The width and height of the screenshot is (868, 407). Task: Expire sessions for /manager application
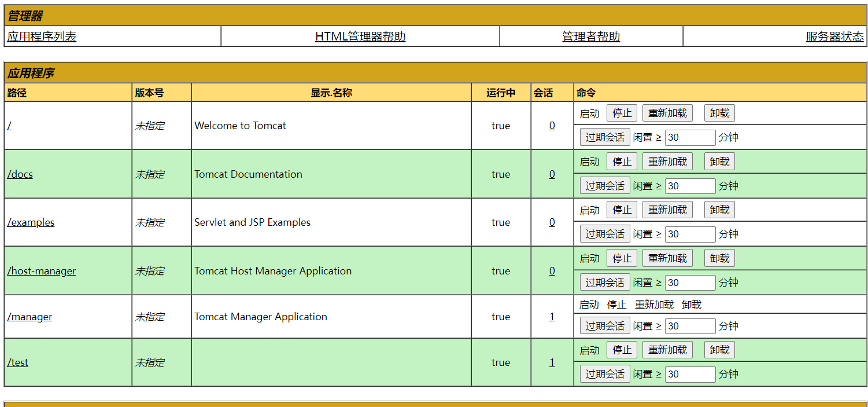605,326
